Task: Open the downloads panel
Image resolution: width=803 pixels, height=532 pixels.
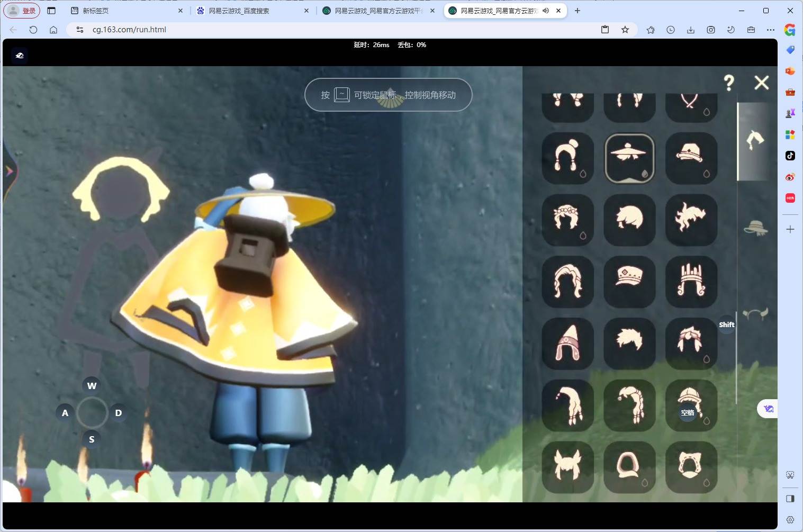Action: (x=691, y=30)
